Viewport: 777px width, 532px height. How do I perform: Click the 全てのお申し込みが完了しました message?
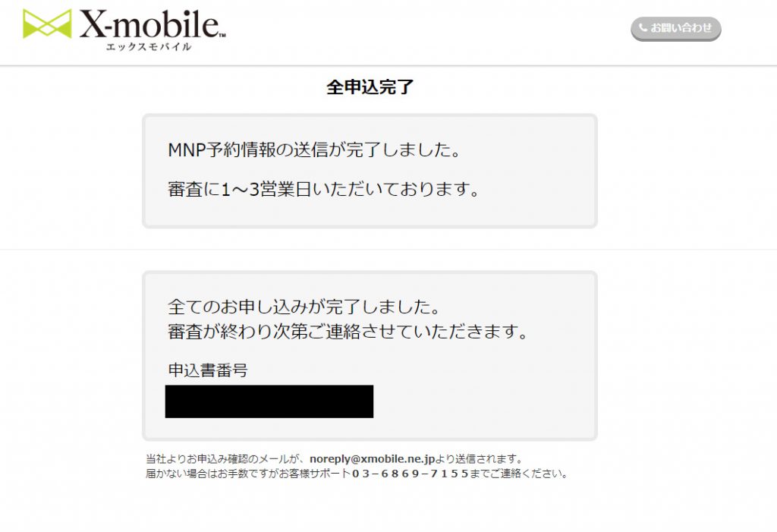(x=304, y=307)
